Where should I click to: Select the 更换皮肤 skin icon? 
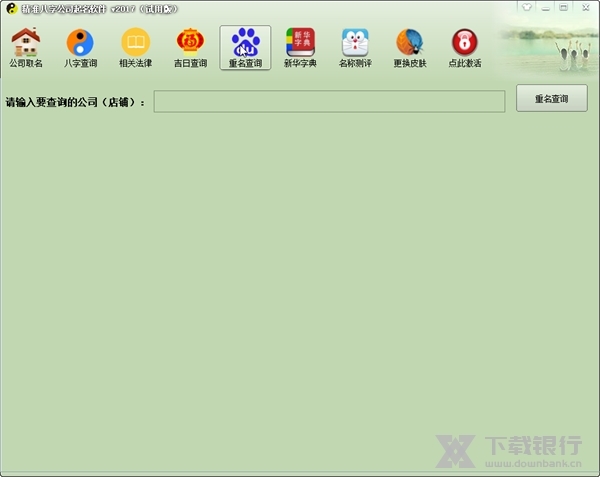[x=410, y=47]
